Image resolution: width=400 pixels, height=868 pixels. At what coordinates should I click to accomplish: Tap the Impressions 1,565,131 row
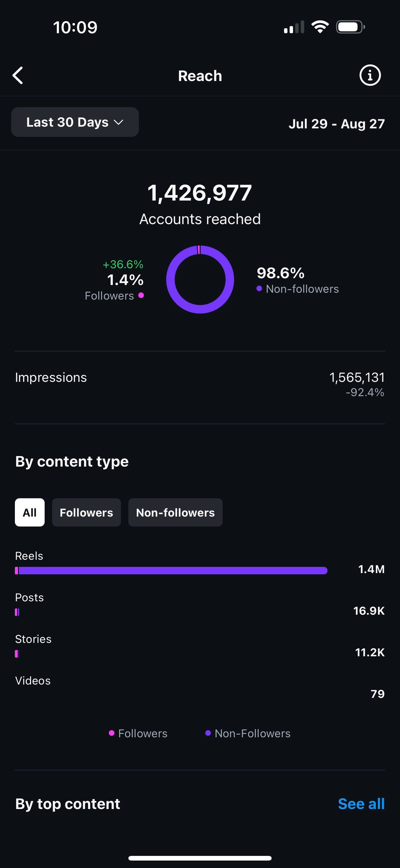tap(200, 384)
